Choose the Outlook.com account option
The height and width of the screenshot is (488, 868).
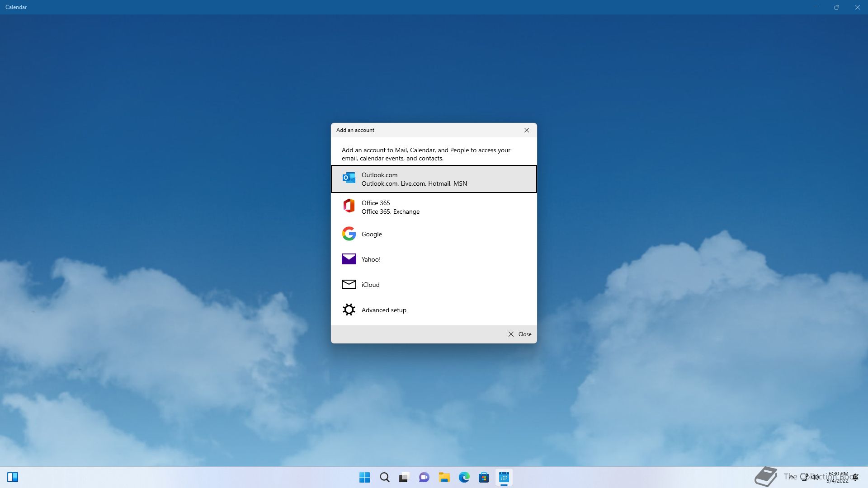tap(434, 179)
